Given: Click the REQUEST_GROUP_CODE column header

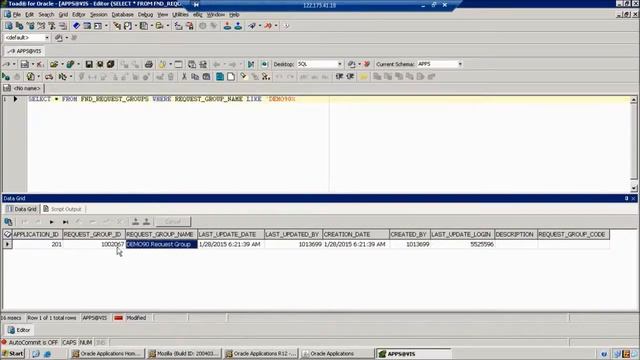Looking at the screenshot, I should 573,234.
